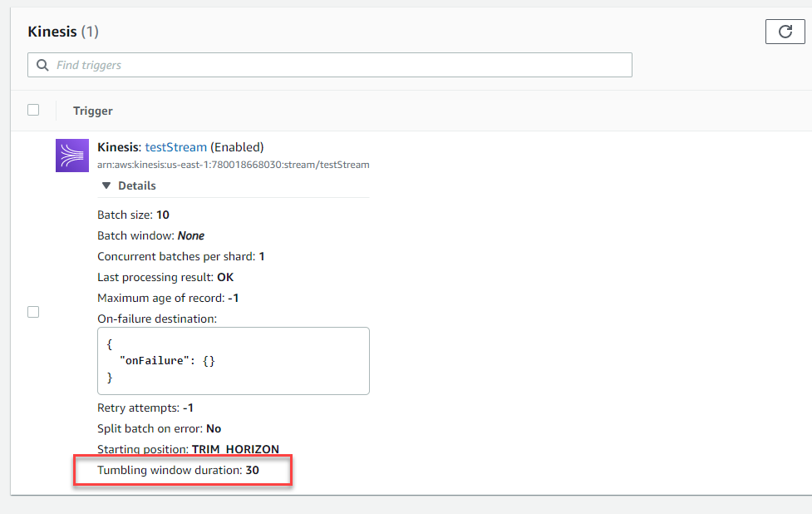Collapse the Details section

129,185
